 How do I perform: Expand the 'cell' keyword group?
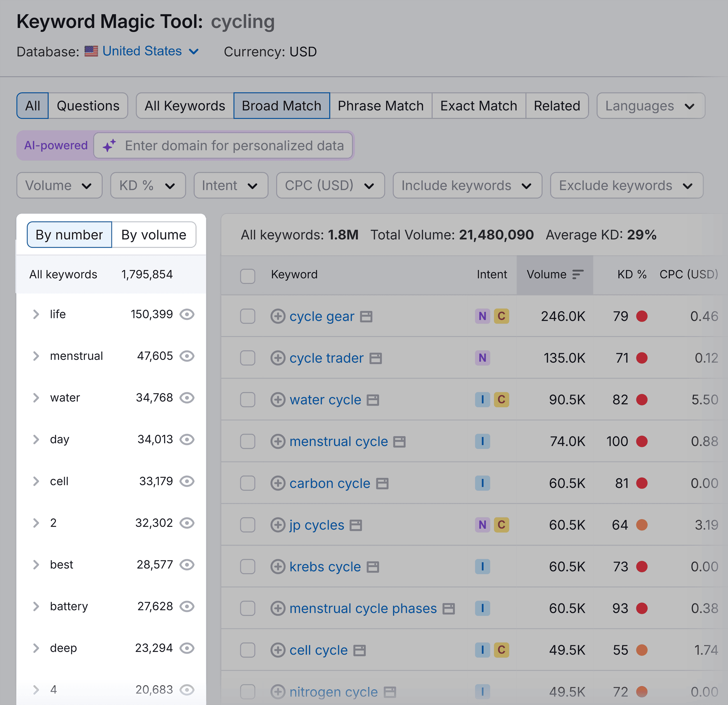[x=36, y=481]
